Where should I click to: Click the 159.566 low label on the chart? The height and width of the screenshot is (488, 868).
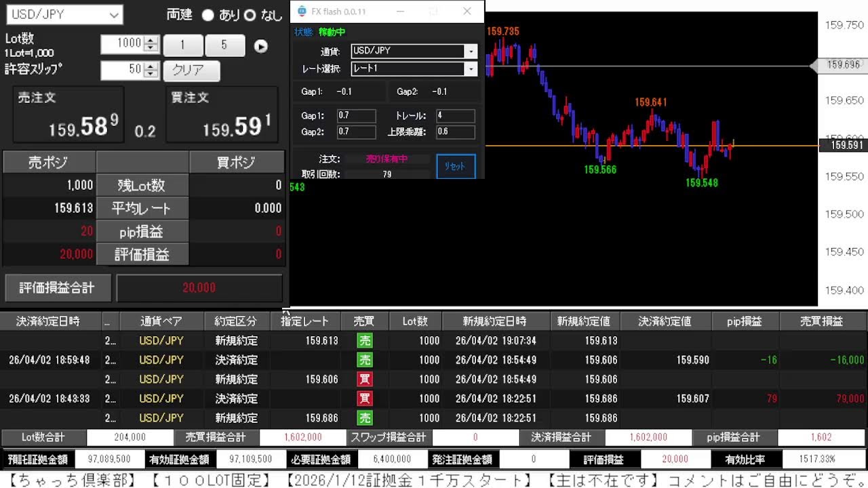[x=600, y=170]
